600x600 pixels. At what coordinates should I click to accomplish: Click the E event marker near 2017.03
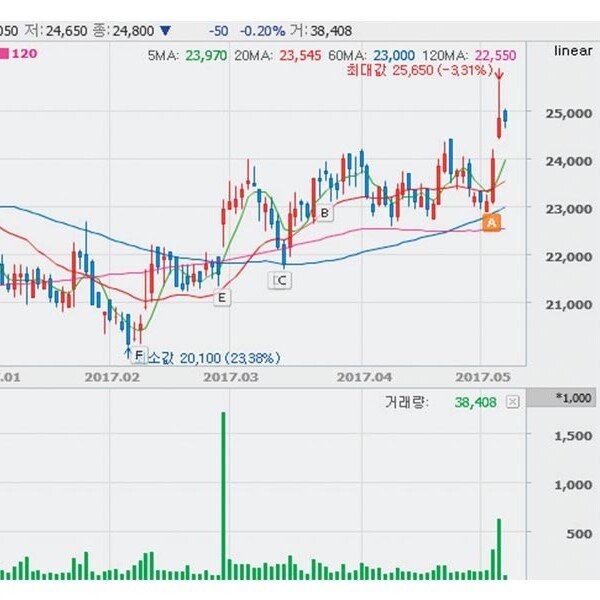tap(221, 297)
